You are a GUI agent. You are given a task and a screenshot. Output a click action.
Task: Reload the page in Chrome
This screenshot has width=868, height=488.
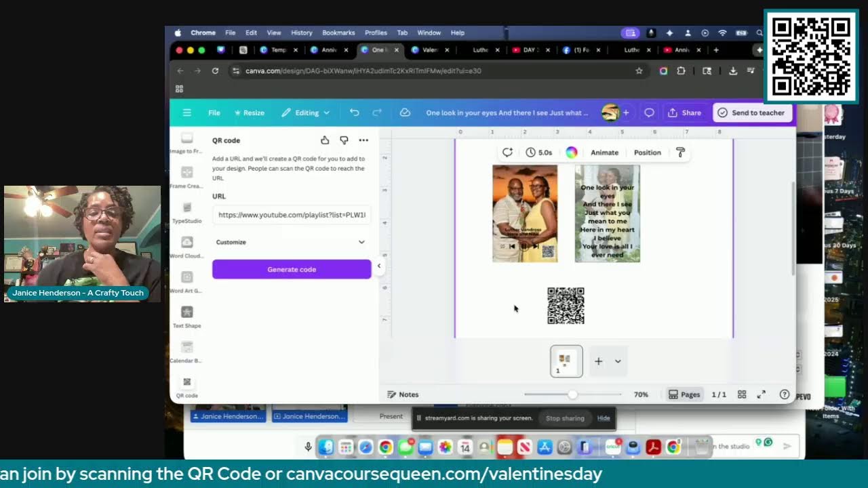pos(215,70)
